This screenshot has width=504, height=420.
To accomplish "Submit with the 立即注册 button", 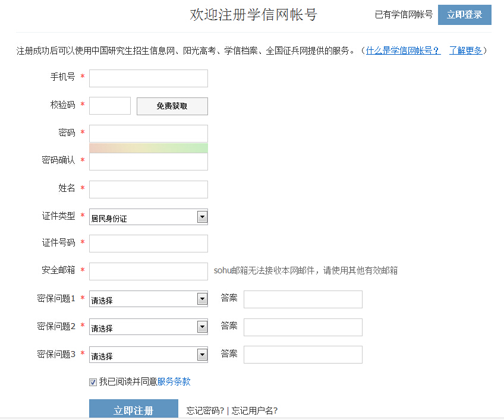I will (x=133, y=410).
